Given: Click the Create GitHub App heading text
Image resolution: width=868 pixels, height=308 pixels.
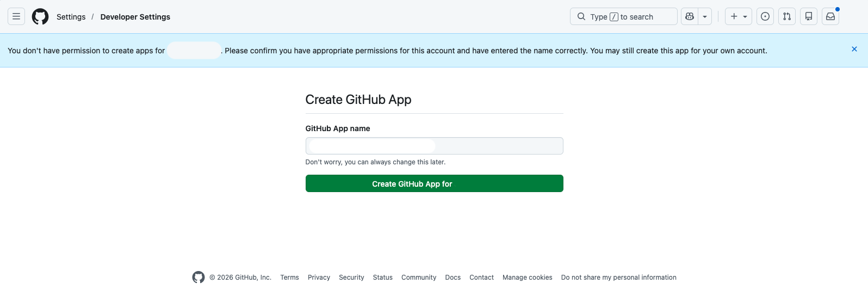Looking at the screenshot, I should coord(358,100).
